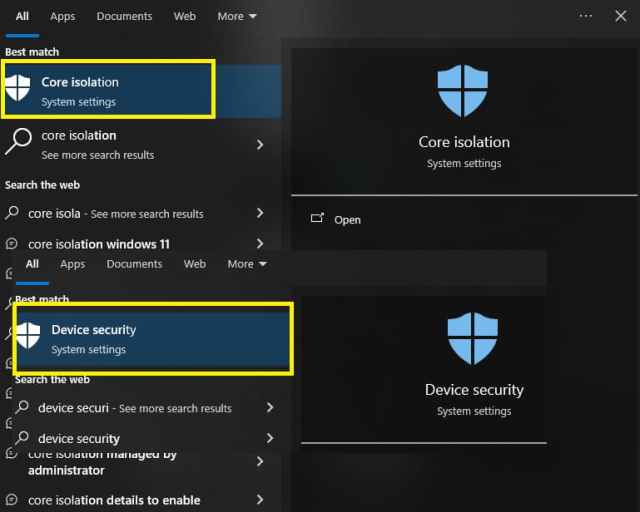Image resolution: width=640 pixels, height=512 pixels.
Task: Click the Open link for Core isolation
Action: pos(347,220)
